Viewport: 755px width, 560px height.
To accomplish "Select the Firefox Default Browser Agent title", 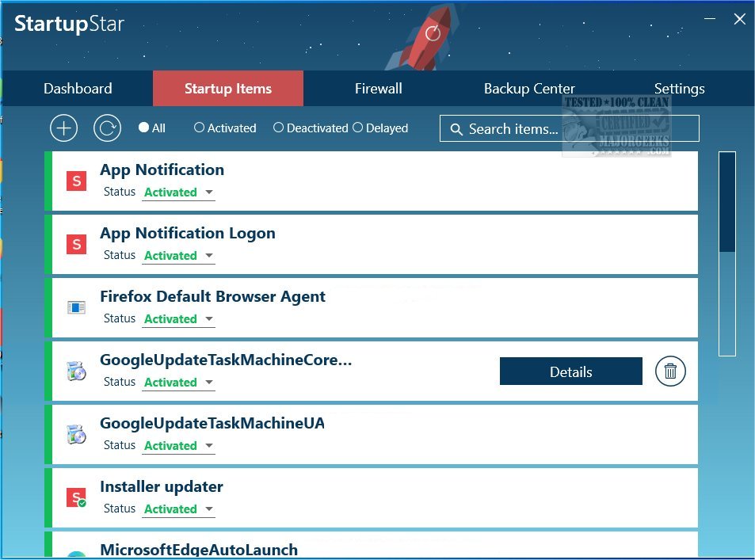I will [213, 296].
